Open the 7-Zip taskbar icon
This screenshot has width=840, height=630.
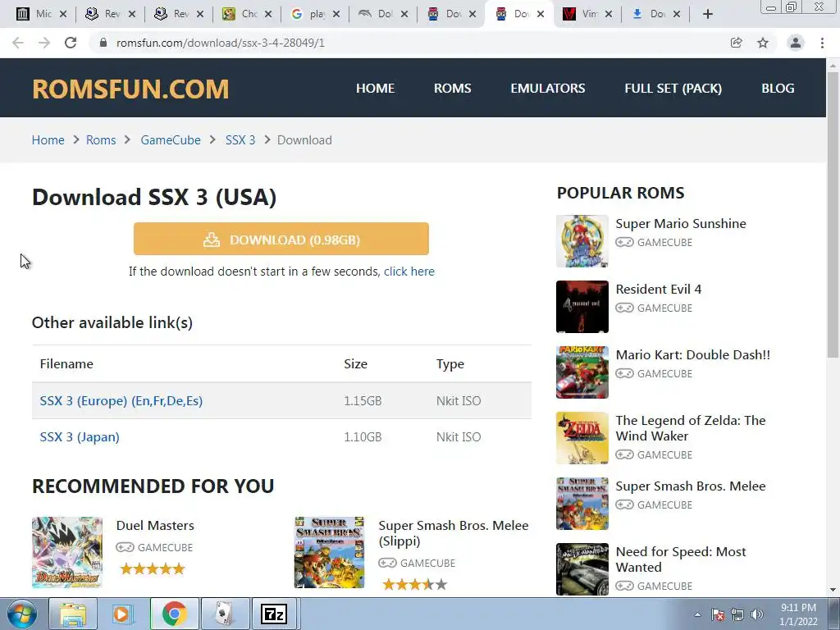click(x=275, y=614)
